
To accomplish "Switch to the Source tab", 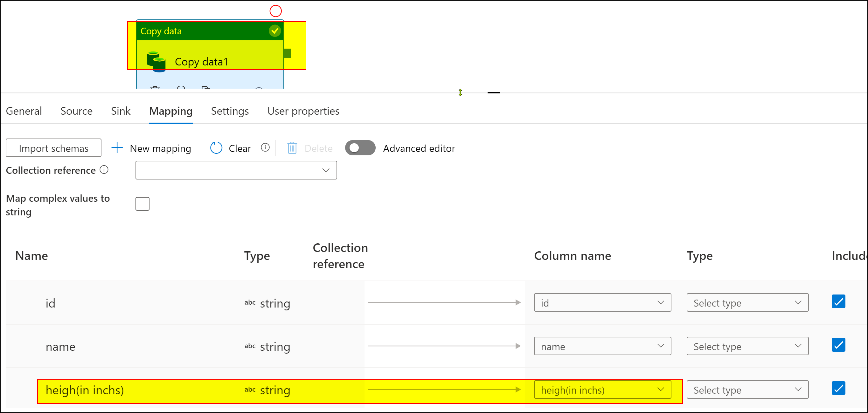I will 76,111.
